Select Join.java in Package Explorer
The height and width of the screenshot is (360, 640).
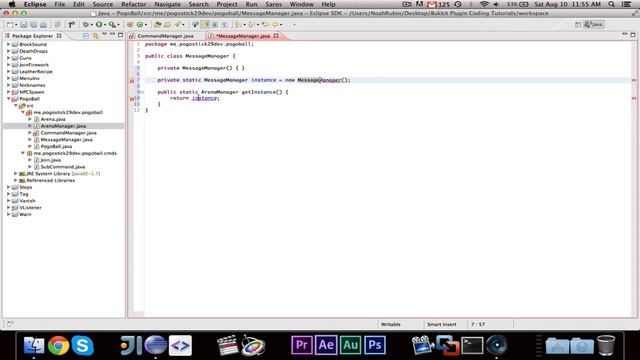[51, 160]
